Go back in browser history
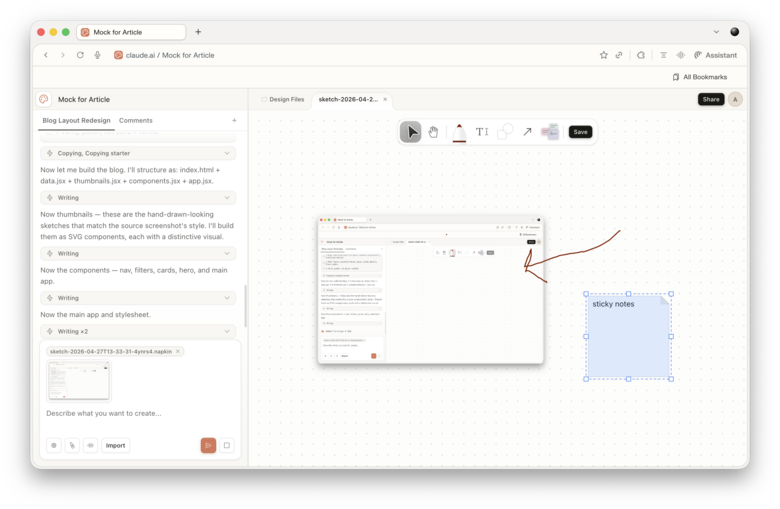This screenshot has height=509, width=780. (x=46, y=55)
